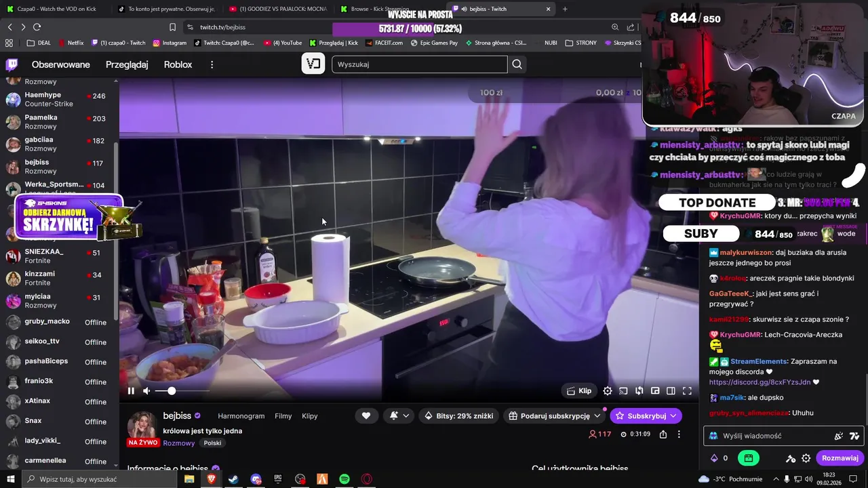Click Bitsy: 29% zniżki button
The width and height of the screenshot is (868, 488).
click(x=459, y=415)
